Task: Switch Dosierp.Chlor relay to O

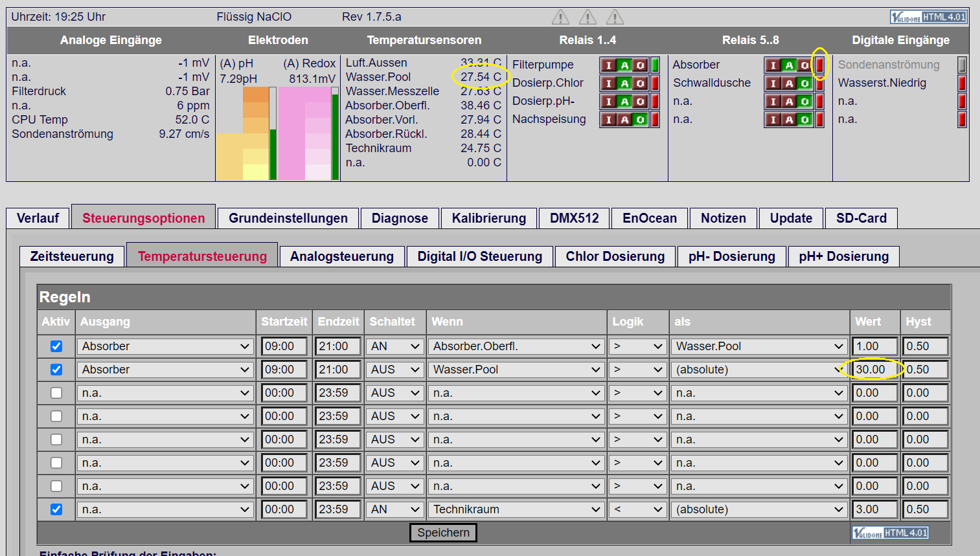Action: 640,83
